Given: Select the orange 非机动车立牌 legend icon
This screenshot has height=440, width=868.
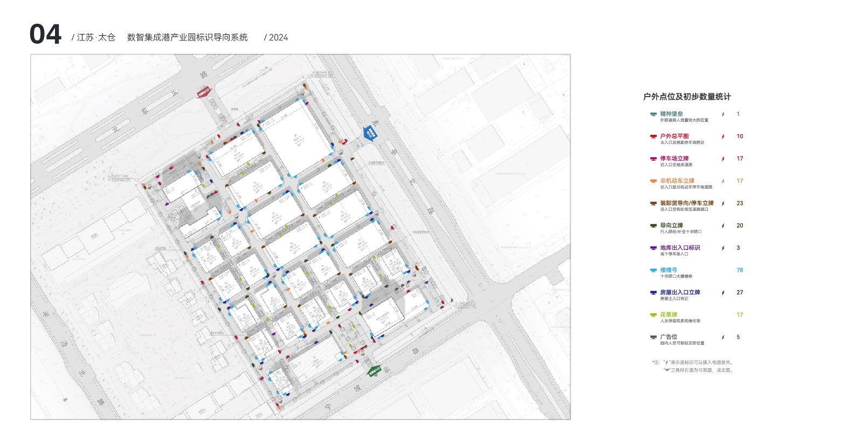Looking at the screenshot, I should (653, 181).
